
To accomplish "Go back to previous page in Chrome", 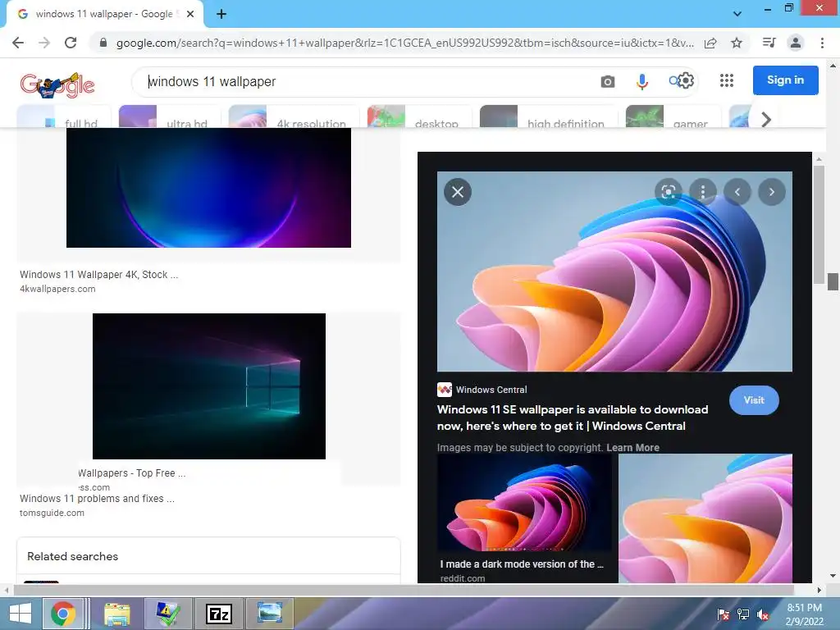I will click(18, 43).
